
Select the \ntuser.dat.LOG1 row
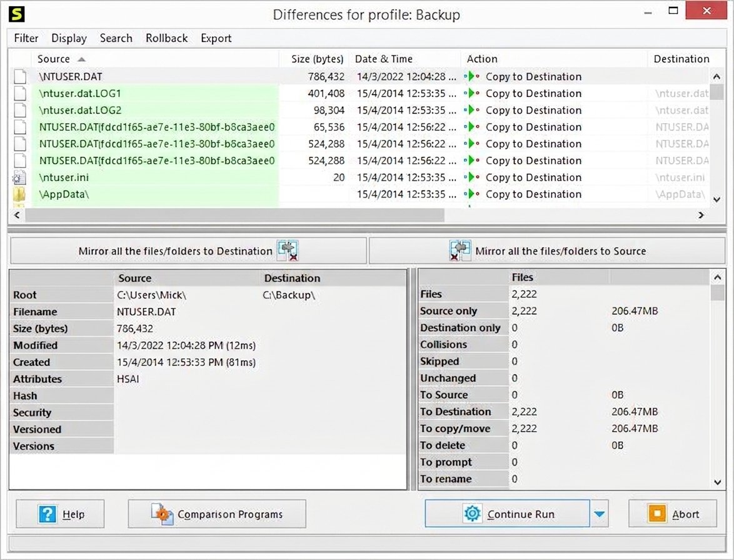pyautogui.click(x=361, y=94)
